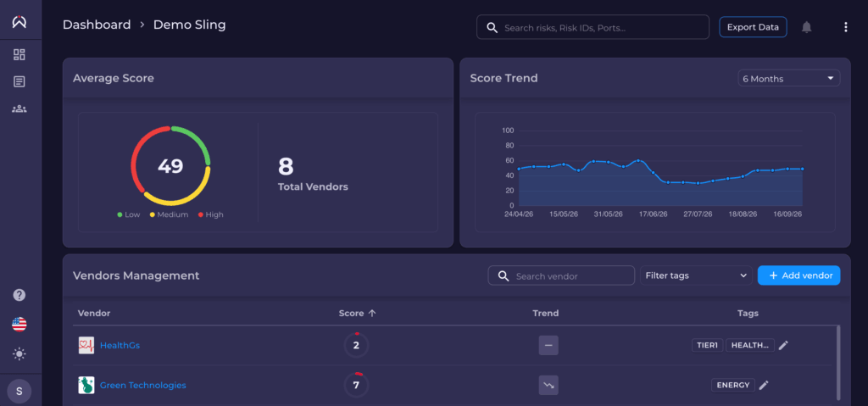Open the HealthGs vendor link

pyautogui.click(x=120, y=345)
